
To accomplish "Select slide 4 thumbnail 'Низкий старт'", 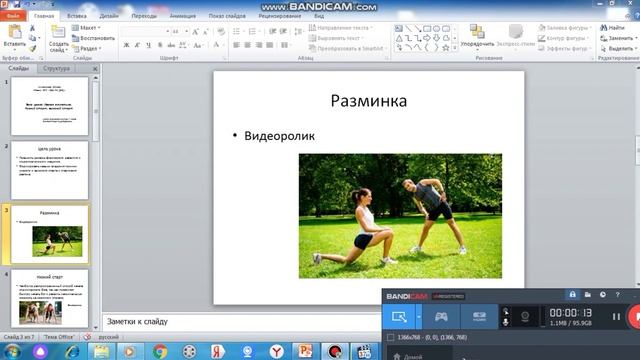I will coord(49,298).
